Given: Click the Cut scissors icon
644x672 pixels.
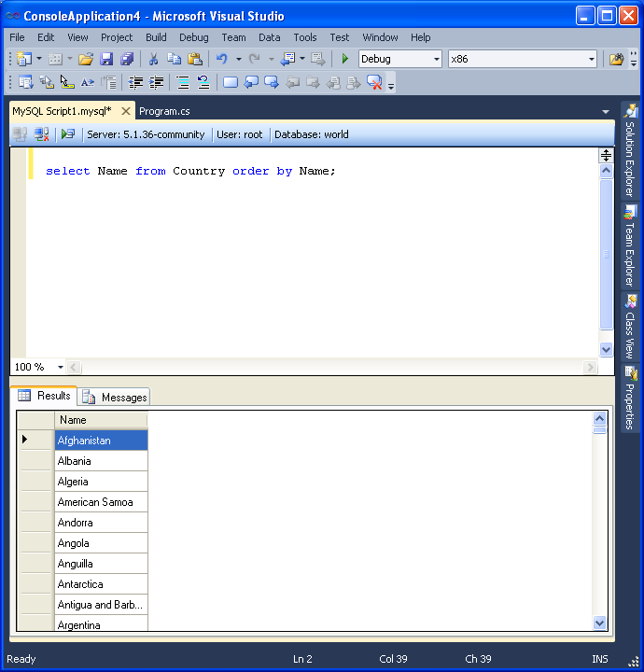Looking at the screenshot, I should [153, 59].
